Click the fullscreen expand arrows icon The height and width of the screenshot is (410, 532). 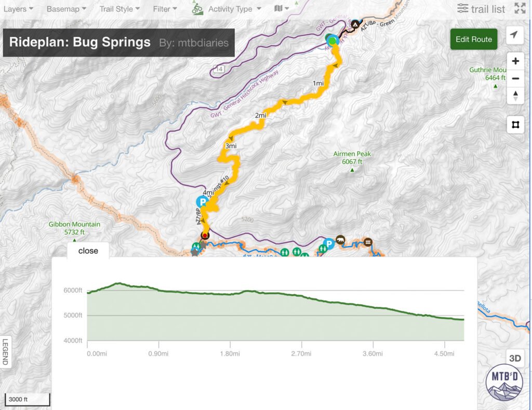pos(519,8)
